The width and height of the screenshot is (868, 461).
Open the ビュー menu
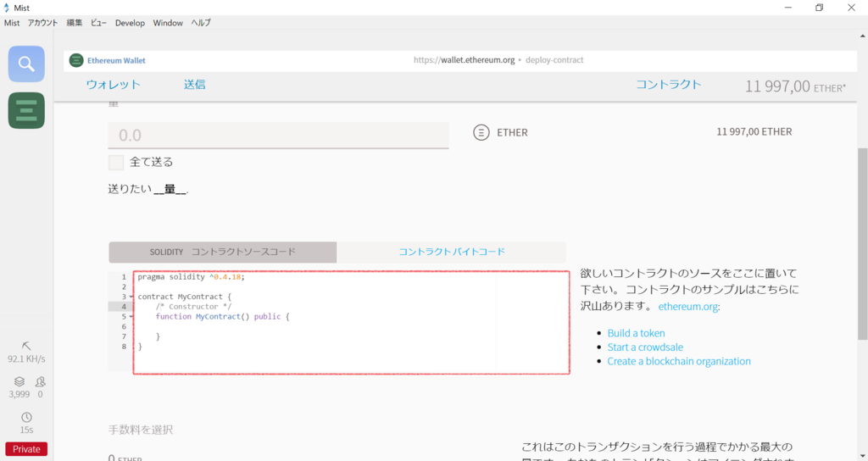click(98, 23)
